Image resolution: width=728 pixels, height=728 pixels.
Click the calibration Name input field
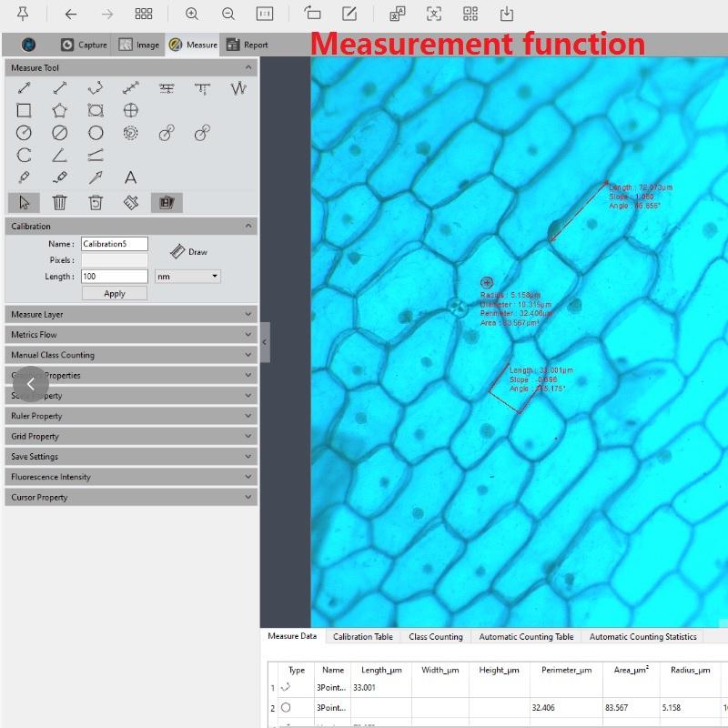115,244
